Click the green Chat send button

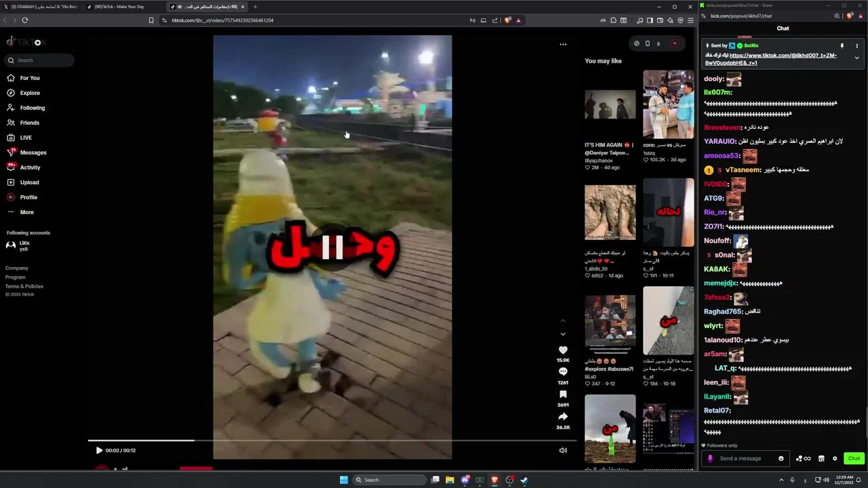(854, 458)
